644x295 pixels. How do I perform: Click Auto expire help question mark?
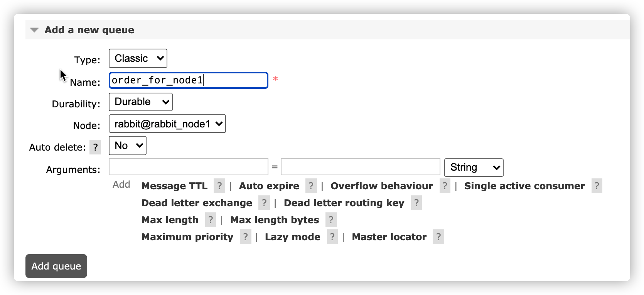311,186
